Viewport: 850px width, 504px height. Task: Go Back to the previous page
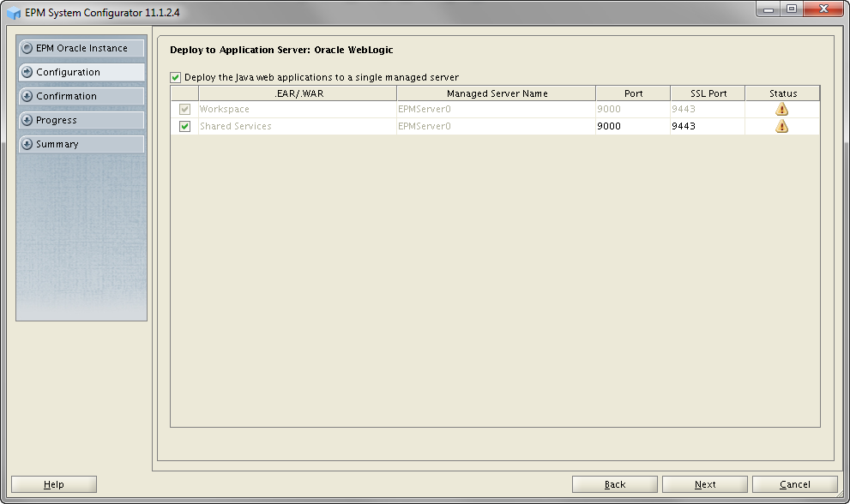point(615,484)
